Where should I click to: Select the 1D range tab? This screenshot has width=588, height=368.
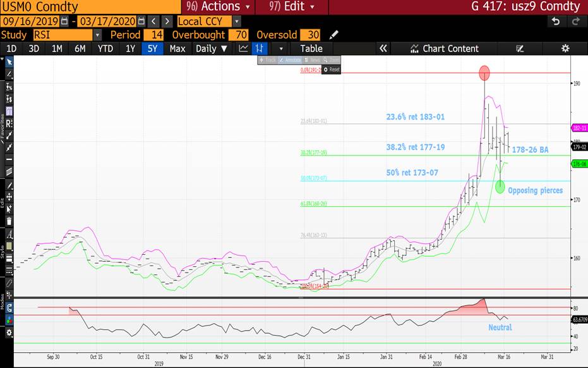click(11, 49)
